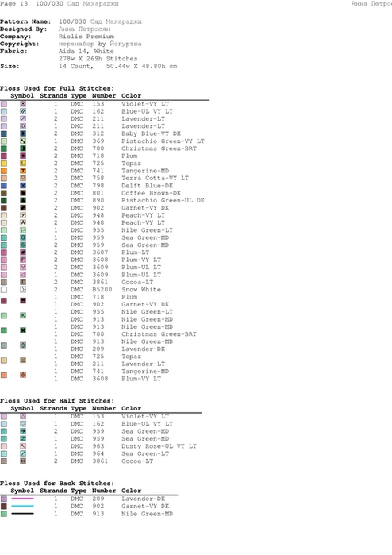Click the F symbol icon for 3608 Plum-VY LT
Screen dimensions: 392x555
tap(23, 260)
